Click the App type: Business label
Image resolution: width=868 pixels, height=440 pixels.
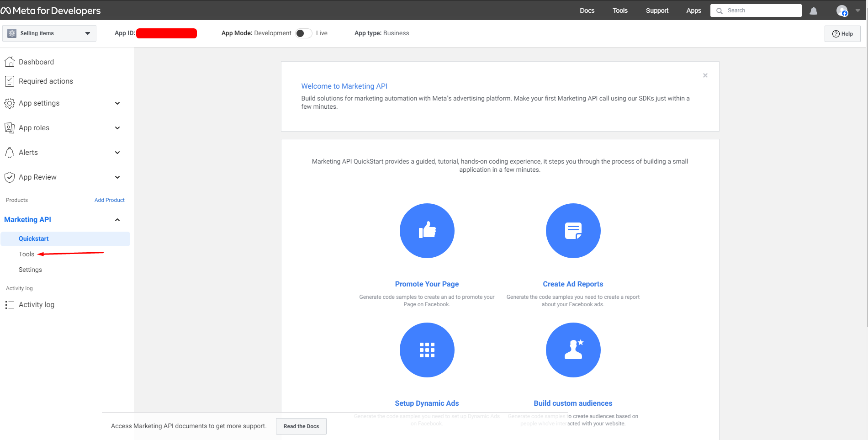[x=382, y=33]
